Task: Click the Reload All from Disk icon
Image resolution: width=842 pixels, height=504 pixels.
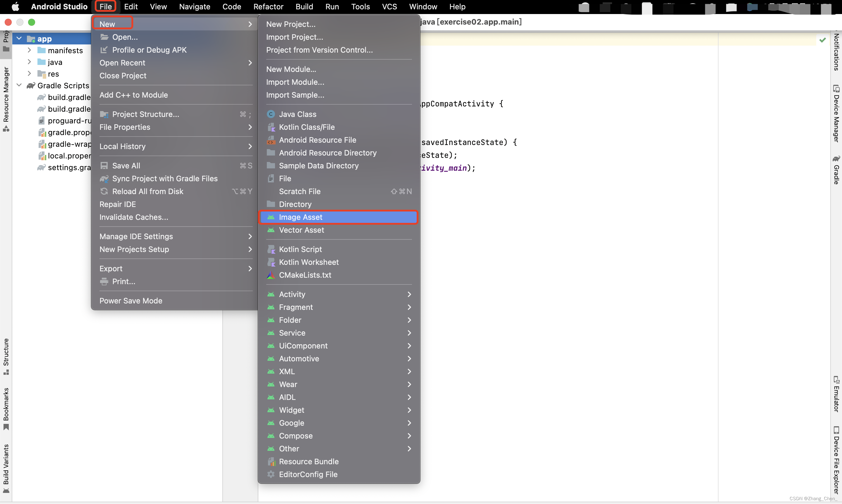Action: 104,191
